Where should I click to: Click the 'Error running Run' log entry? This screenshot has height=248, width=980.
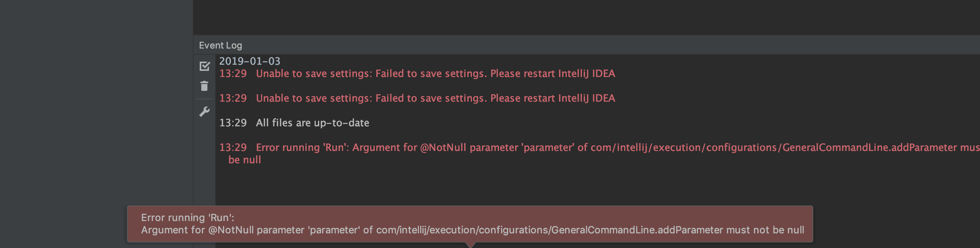(501, 147)
